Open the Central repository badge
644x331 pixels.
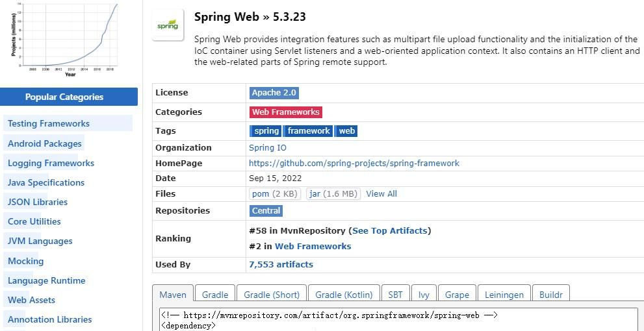[266, 211]
